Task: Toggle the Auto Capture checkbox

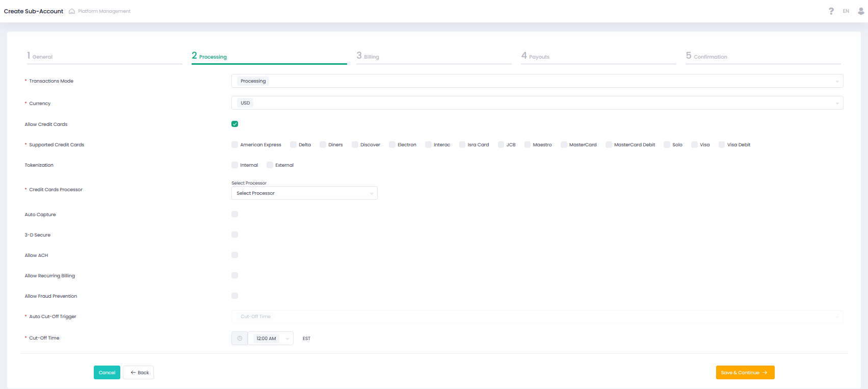Action: click(235, 214)
